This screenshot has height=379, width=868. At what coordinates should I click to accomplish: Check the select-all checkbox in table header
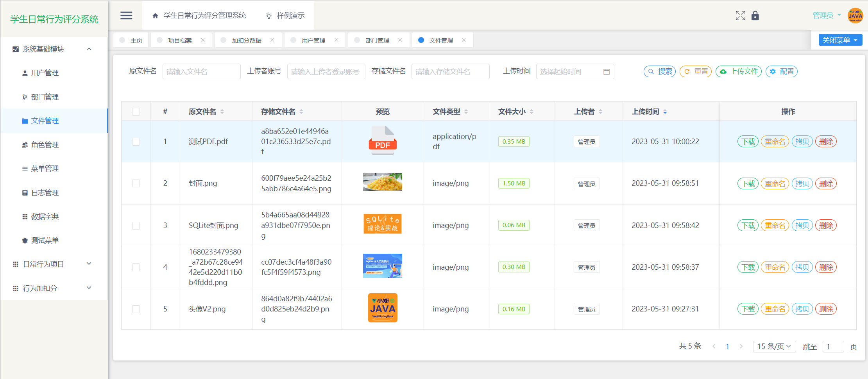coord(136,112)
